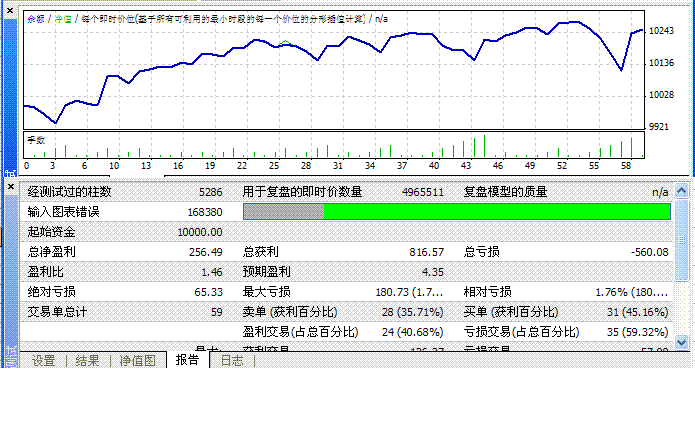Click the 相对亏损 value 1.76%
Viewport: 695px width, 432px height.
pos(631,292)
